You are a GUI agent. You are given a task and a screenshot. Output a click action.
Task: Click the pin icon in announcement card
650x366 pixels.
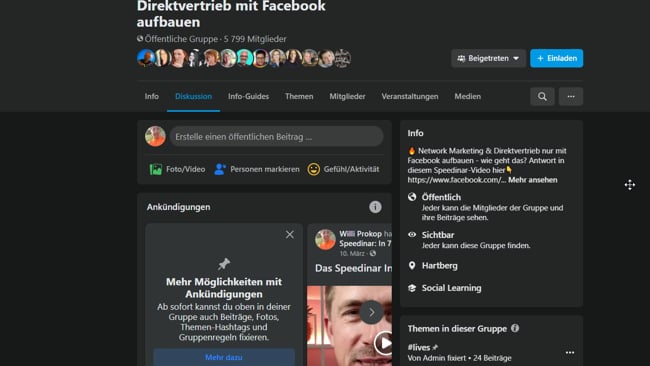tap(224, 264)
